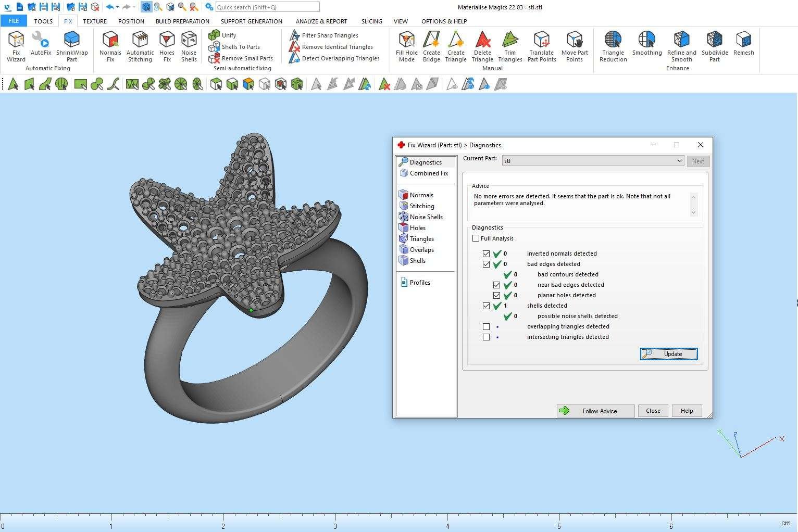Select the Delete Triangle tool
798x532 pixels.
click(482, 46)
